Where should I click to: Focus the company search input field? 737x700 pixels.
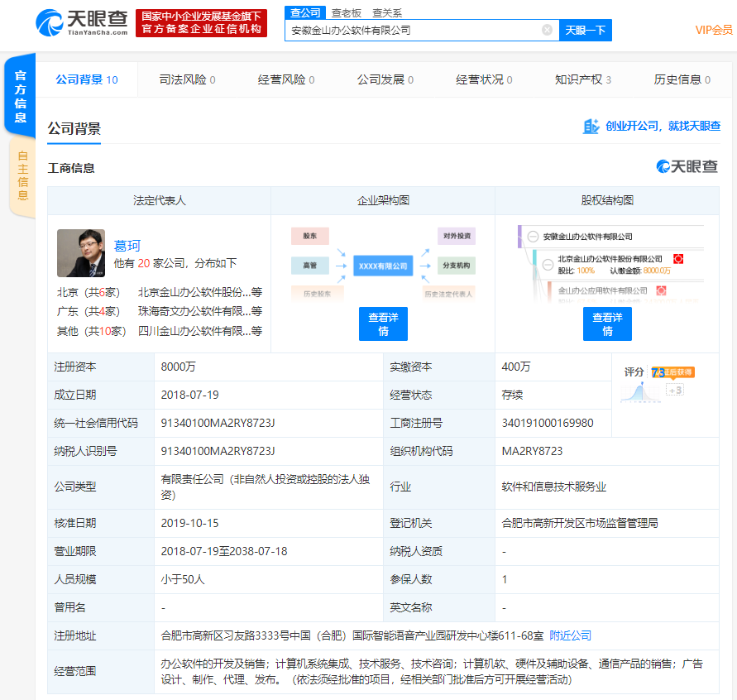point(422,30)
